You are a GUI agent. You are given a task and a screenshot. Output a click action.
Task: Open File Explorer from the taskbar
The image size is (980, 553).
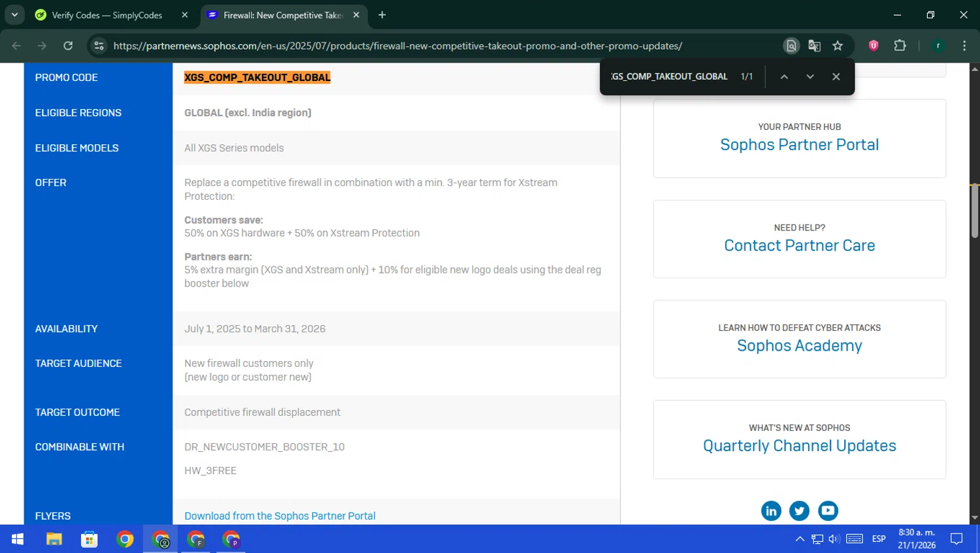(54, 539)
